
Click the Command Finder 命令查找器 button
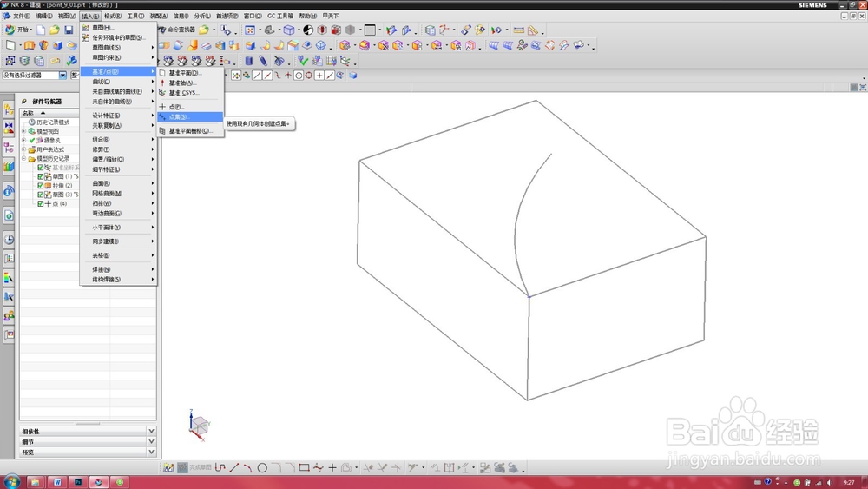point(176,30)
